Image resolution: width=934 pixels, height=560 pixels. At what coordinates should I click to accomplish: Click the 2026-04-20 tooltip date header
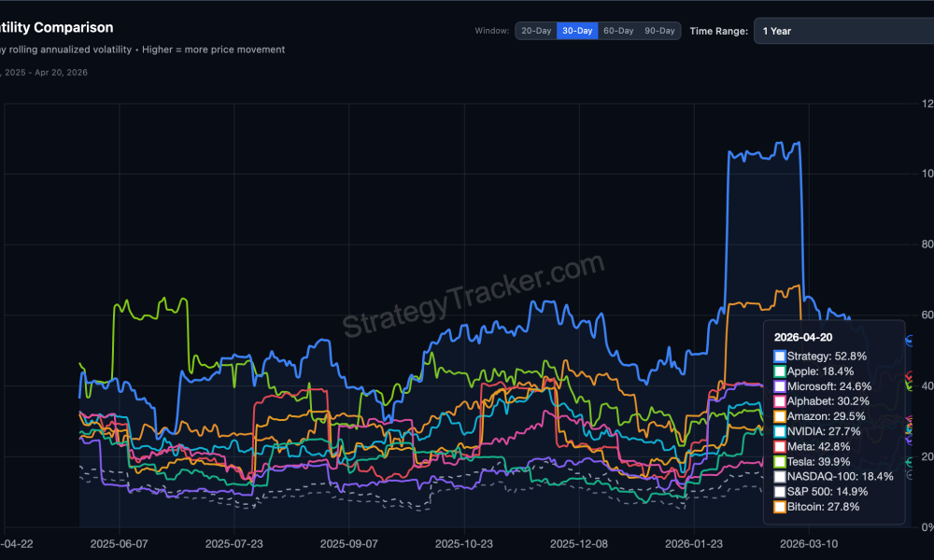(803, 337)
